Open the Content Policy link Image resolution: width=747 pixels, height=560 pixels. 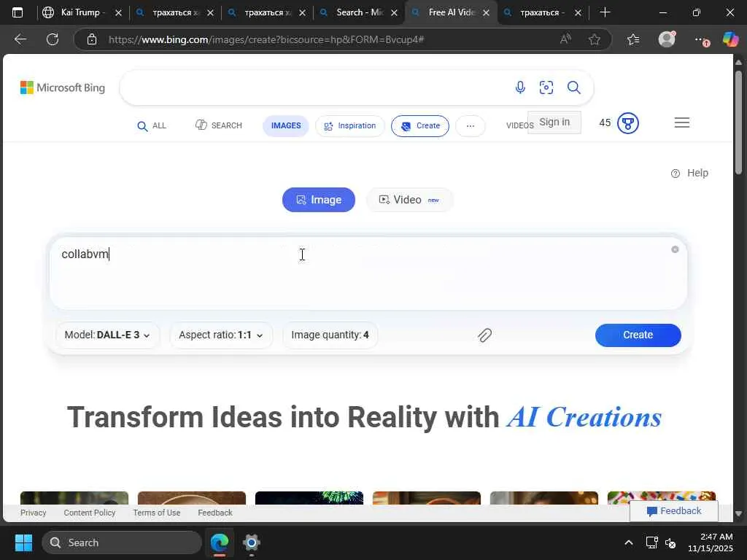(90, 513)
